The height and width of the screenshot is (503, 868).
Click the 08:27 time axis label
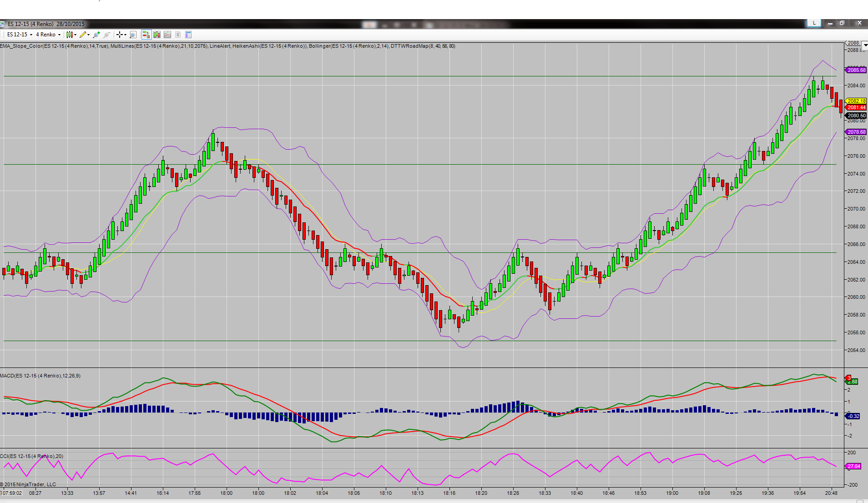pyautogui.click(x=35, y=493)
